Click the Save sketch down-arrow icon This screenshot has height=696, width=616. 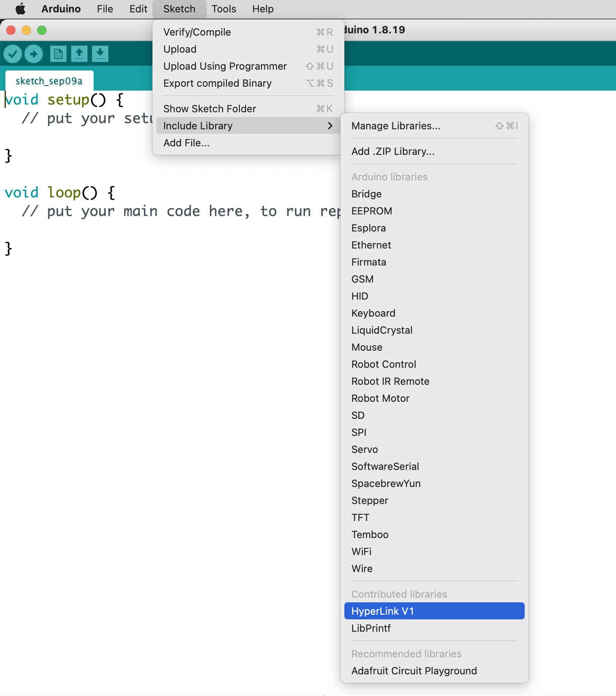(x=100, y=54)
